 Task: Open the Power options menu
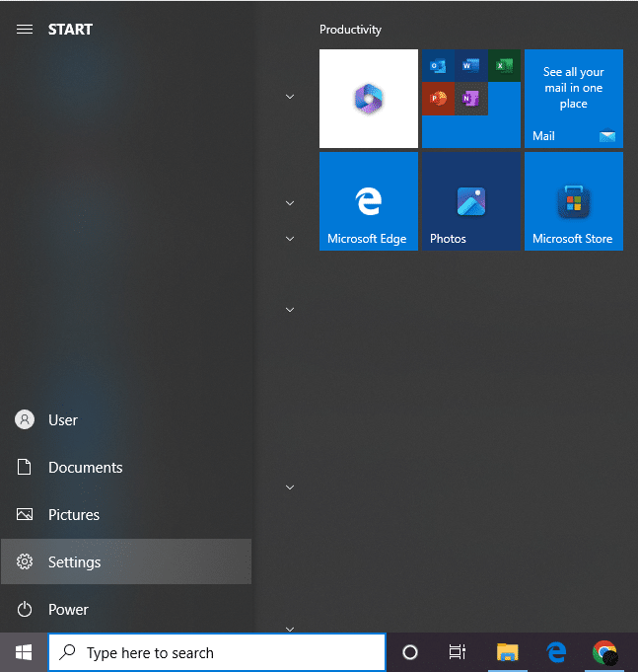pyautogui.click(x=126, y=609)
